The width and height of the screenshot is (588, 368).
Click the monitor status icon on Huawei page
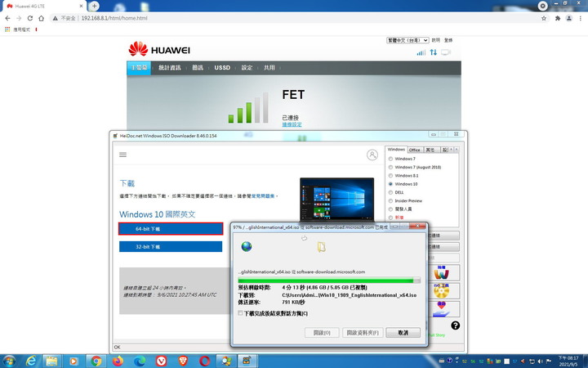446,52
